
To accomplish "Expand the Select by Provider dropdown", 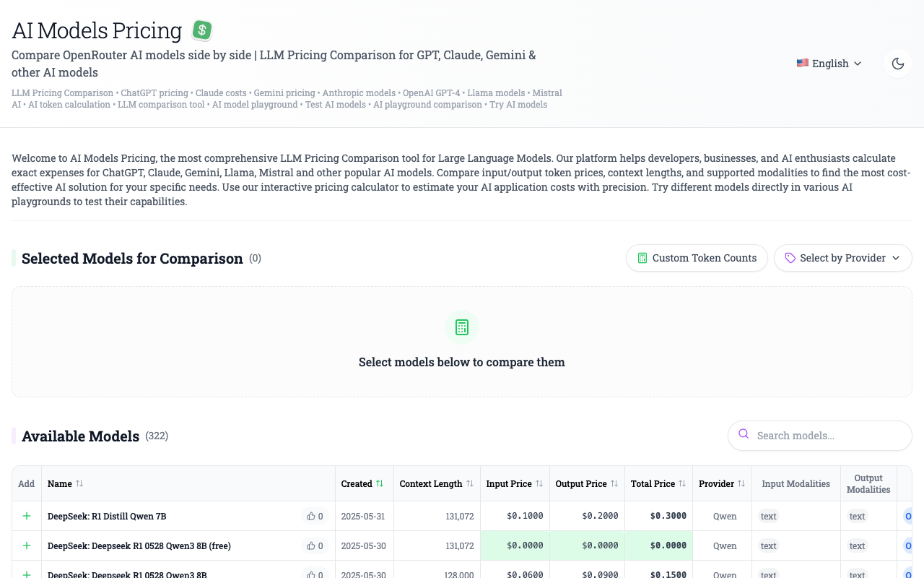I will [x=843, y=258].
